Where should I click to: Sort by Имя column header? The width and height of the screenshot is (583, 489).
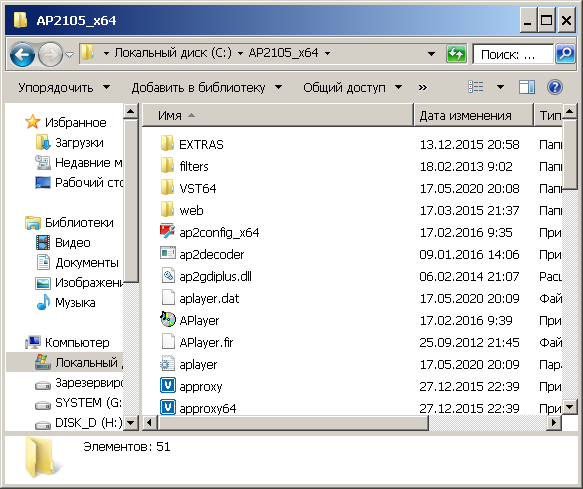click(x=278, y=115)
